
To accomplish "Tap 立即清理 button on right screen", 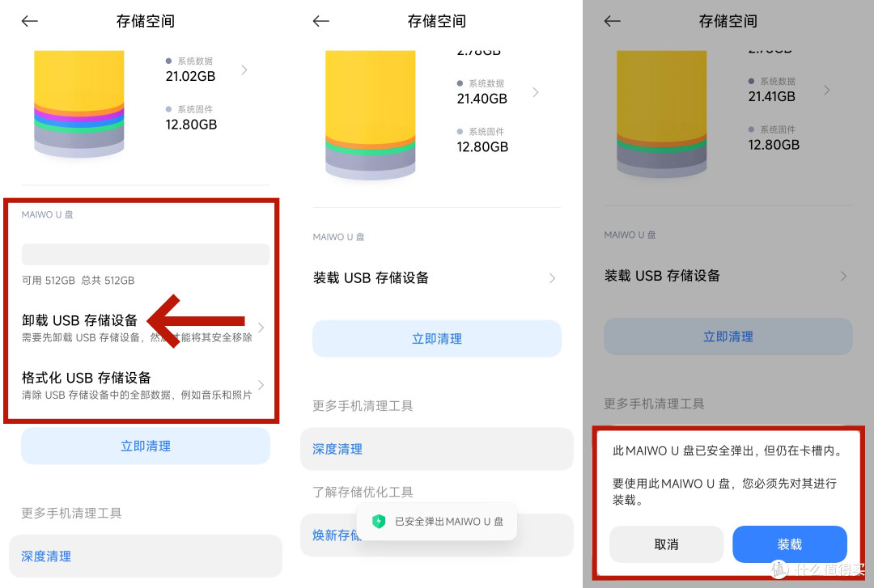I will [728, 336].
